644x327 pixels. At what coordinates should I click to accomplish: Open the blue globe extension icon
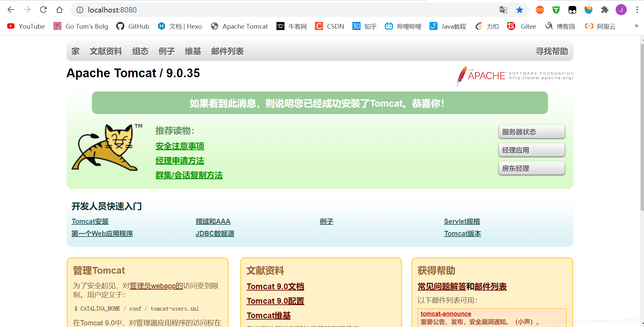click(x=589, y=10)
